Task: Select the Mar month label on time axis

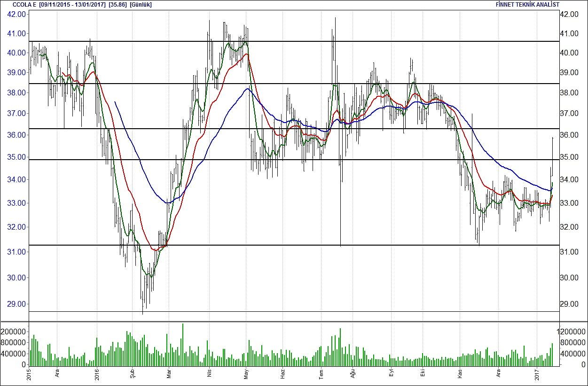Action: [x=169, y=375]
